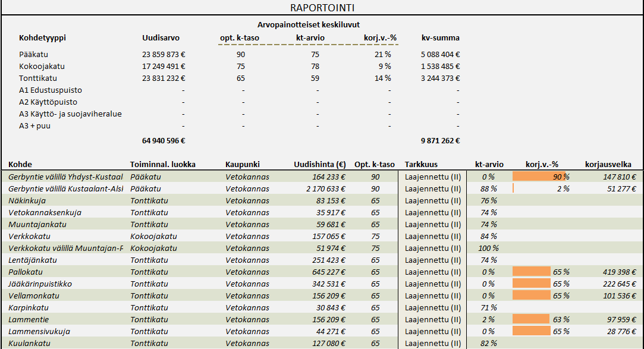Viewport: 644px width, 349px height.
Task: Select the Lammensivukuja cell
Action: 39,332
